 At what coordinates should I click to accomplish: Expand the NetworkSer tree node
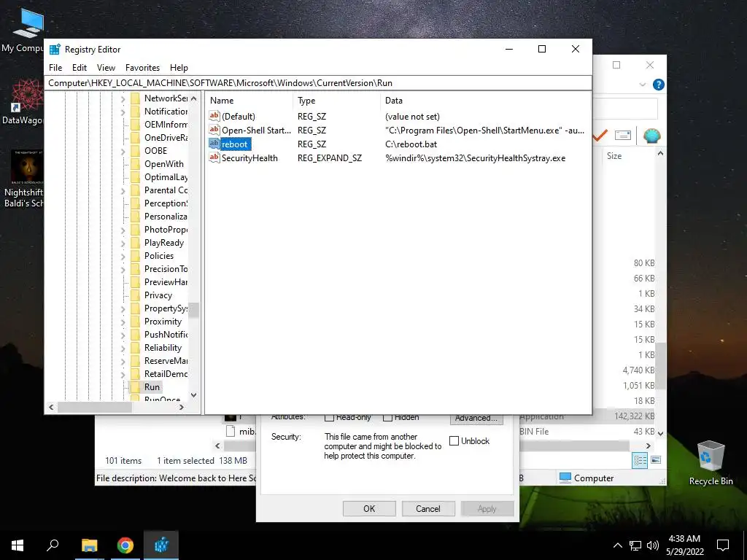click(123, 98)
